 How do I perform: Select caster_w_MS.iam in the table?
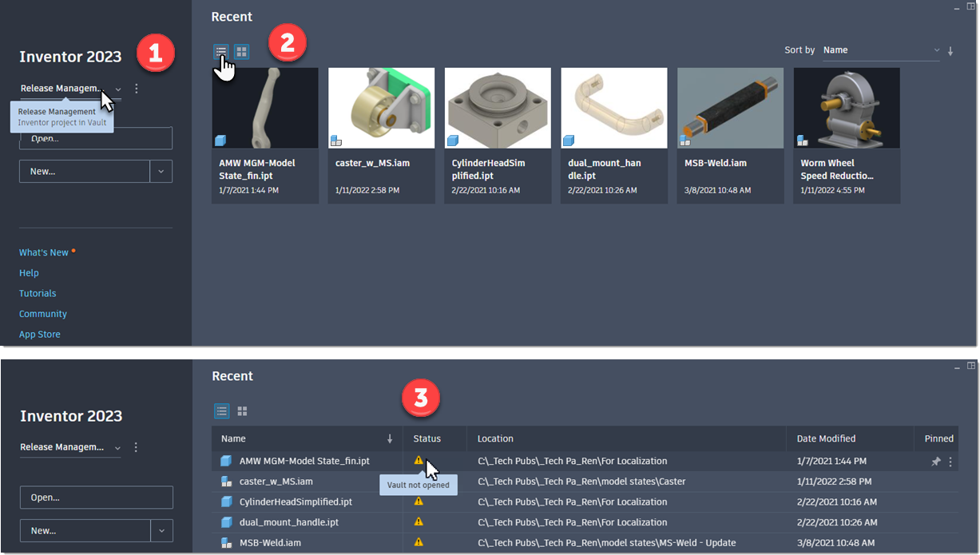click(276, 482)
